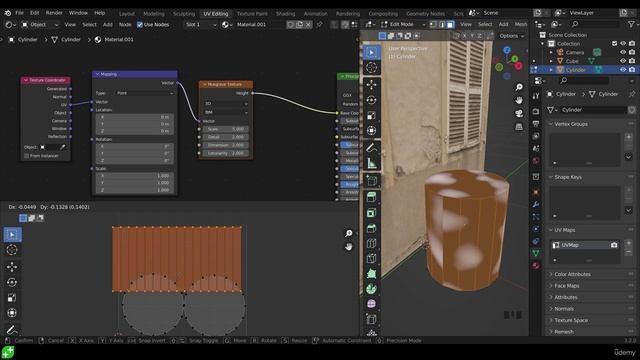Select the Knife tool
The height and width of the screenshot is (360, 640).
(371, 258)
